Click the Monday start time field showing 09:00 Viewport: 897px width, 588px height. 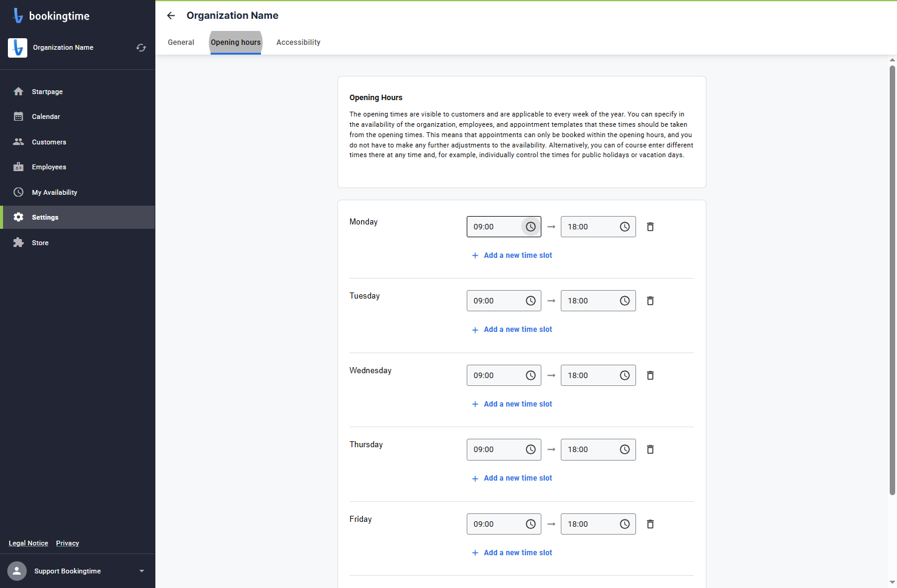[x=504, y=227]
